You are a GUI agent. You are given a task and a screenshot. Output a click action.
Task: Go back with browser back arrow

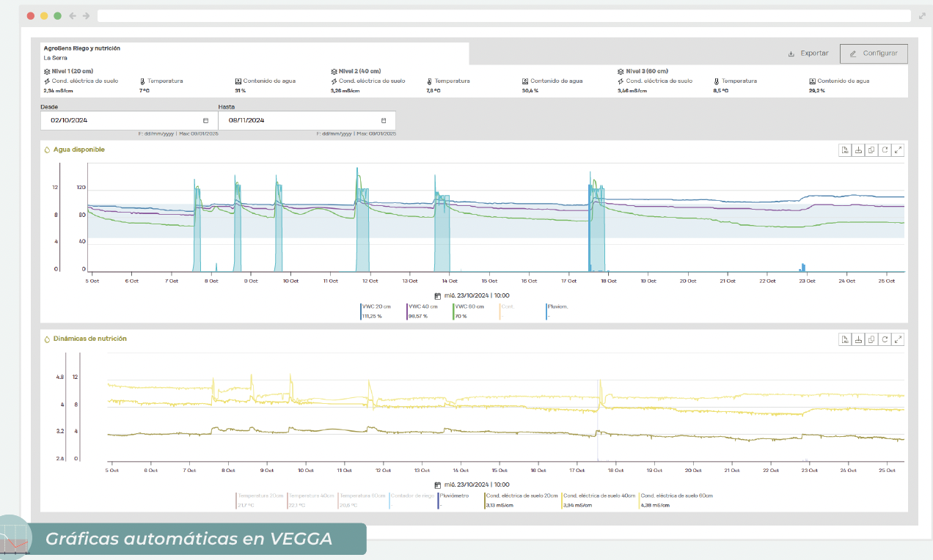(x=73, y=15)
